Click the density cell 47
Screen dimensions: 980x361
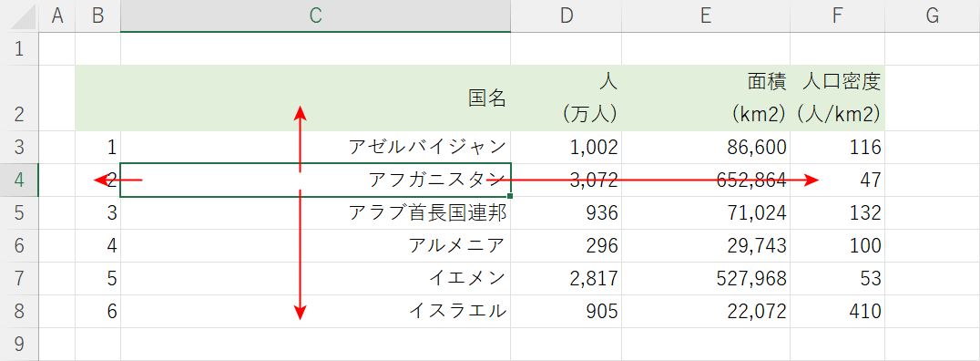(838, 180)
